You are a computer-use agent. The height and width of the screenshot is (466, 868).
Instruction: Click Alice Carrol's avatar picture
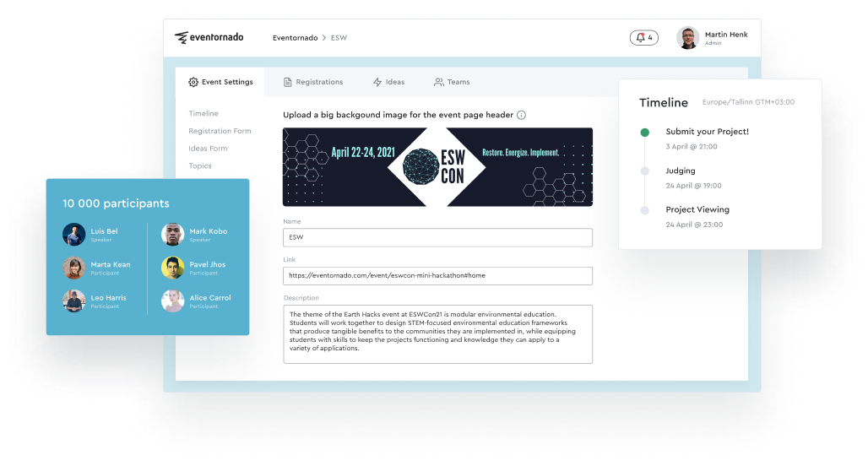coord(172,301)
